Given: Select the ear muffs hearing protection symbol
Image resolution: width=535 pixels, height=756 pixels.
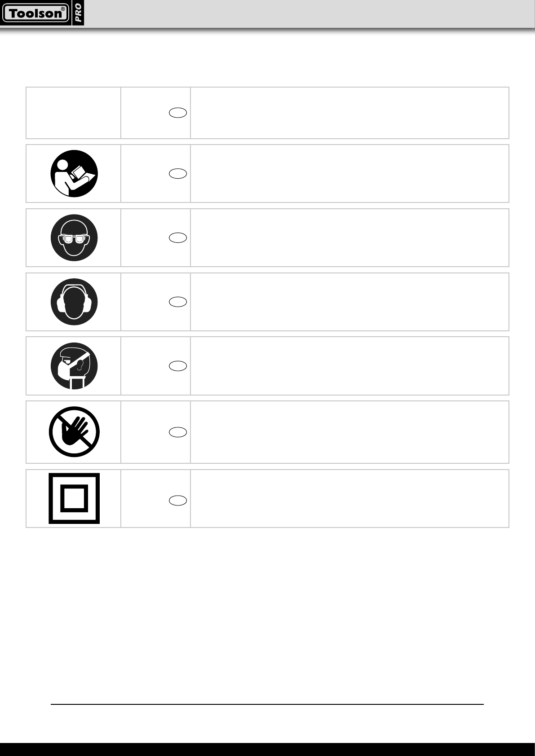Looking at the screenshot, I should (x=74, y=302).
